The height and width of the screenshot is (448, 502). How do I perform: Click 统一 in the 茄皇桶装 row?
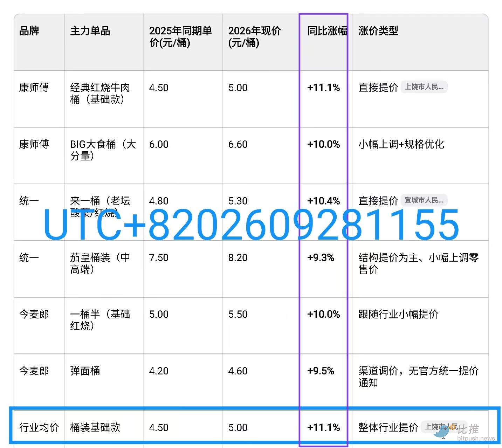29,258
